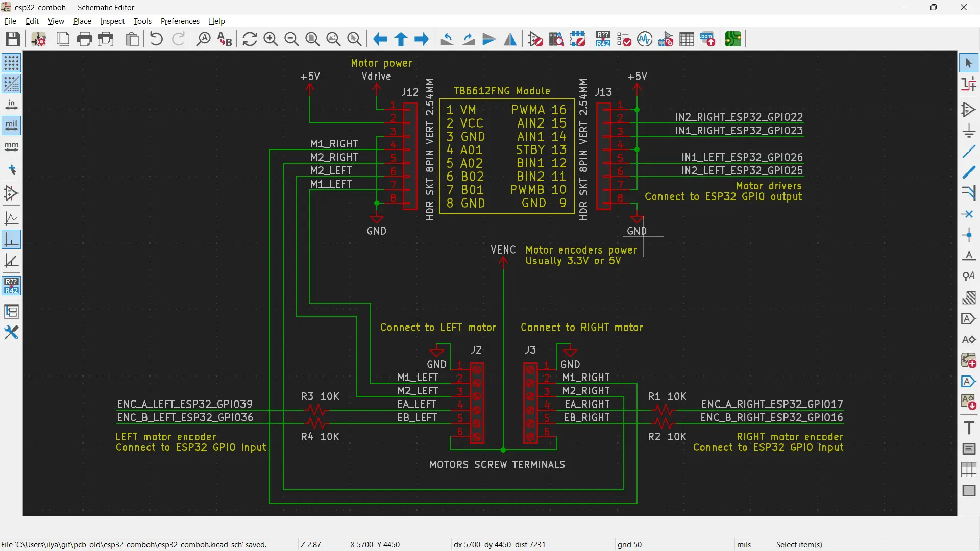
Task: Click the Undo button
Action: point(157,39)
